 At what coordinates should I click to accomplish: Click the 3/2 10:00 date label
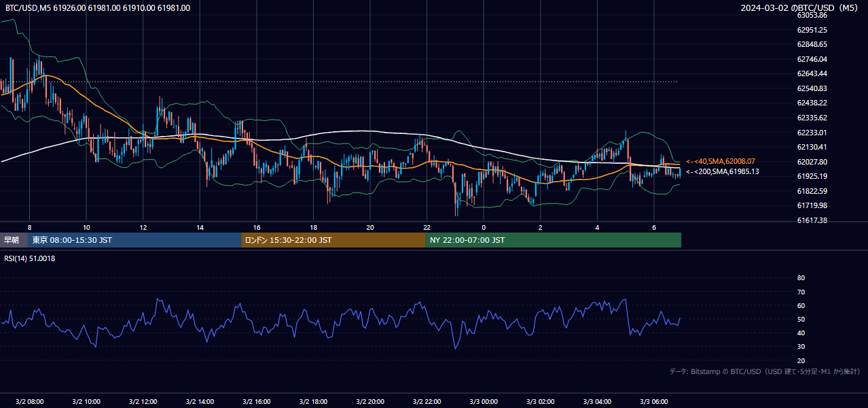pyautogui.click(x=86, y=401)
